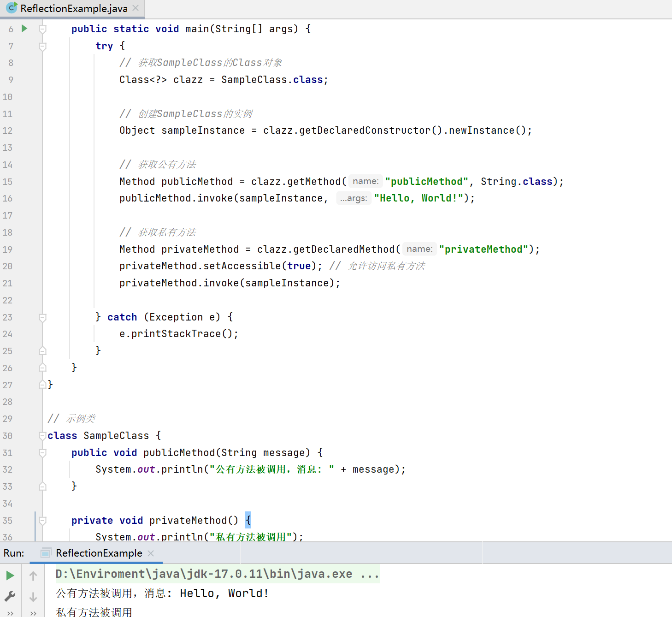Viewport: 672px width, 617px height.
Task: Collapse the try block fold at line 7
Action: 42,46
